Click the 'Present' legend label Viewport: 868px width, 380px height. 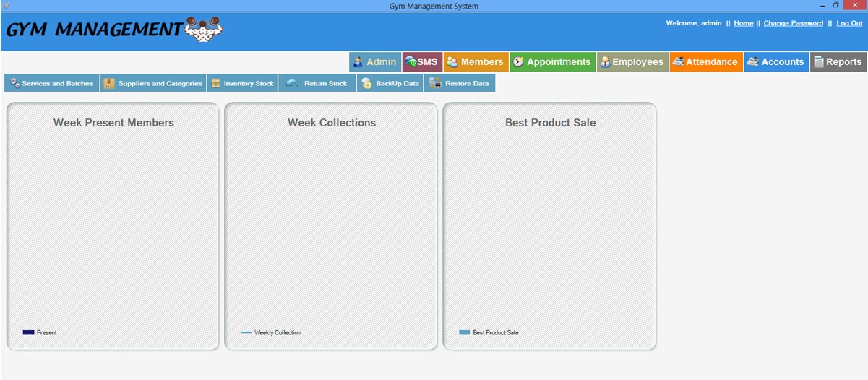(46, 332)
